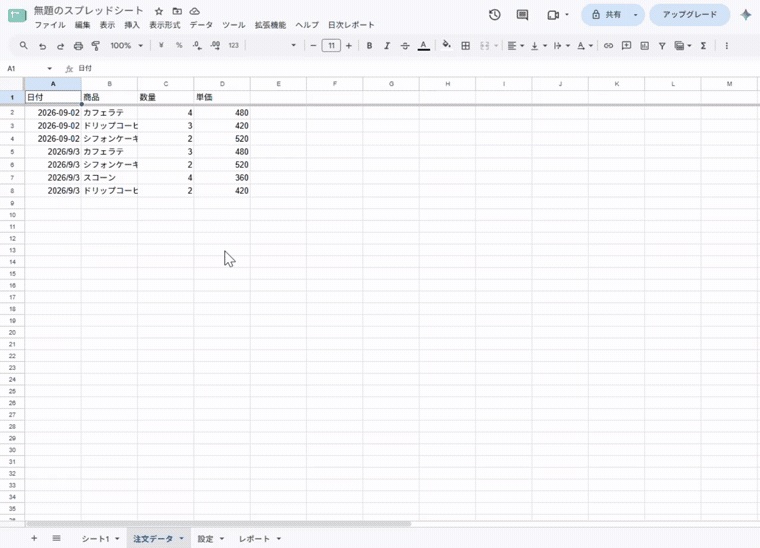Open the 表示形式 menu
The width and height of the screenshot is (760, 548).
pos(164,25)
